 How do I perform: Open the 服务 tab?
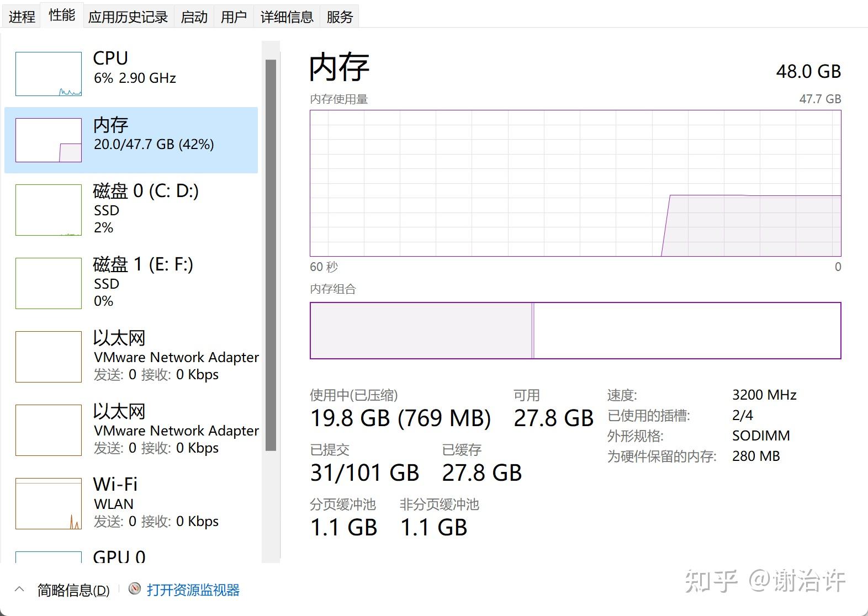(339, 15)
